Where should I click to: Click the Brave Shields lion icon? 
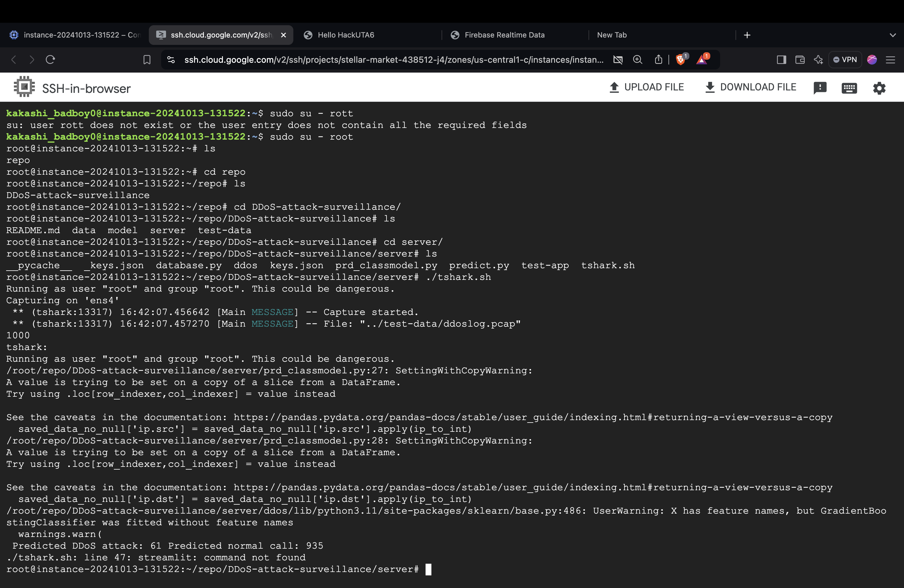(x=681, y=60)
